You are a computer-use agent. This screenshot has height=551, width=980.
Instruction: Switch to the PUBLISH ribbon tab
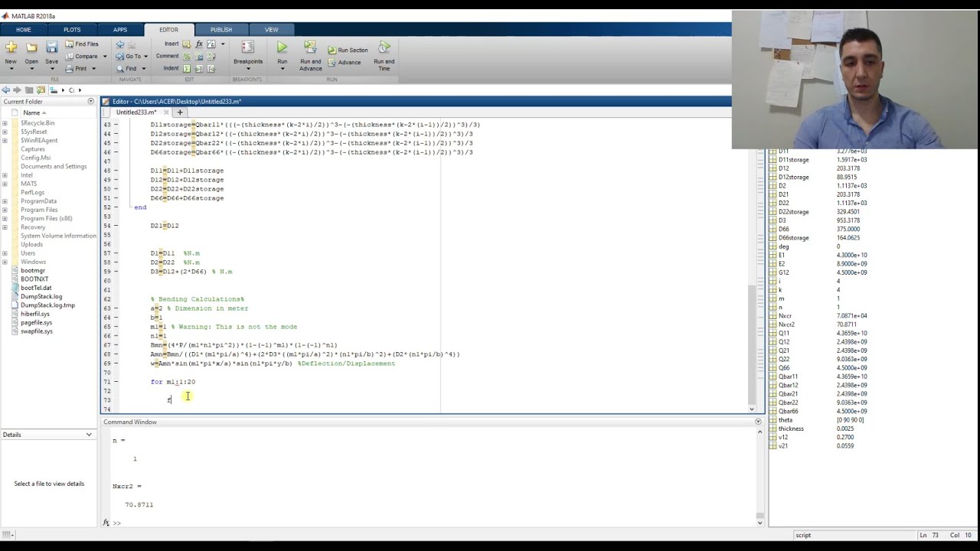(221, 30)
